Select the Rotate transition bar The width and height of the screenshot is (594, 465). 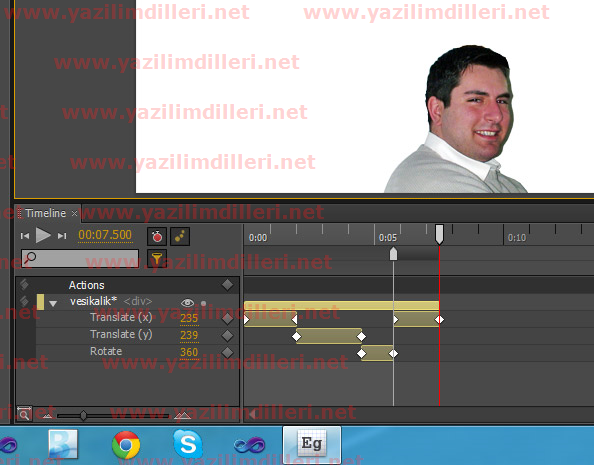tap(378, 353)
